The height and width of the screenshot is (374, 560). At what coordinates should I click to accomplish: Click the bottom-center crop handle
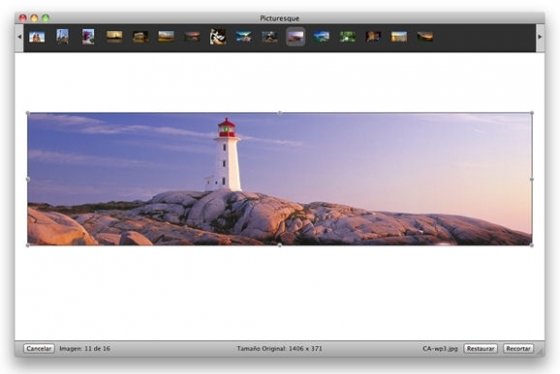pyautogui.click(x=280, y=245)
